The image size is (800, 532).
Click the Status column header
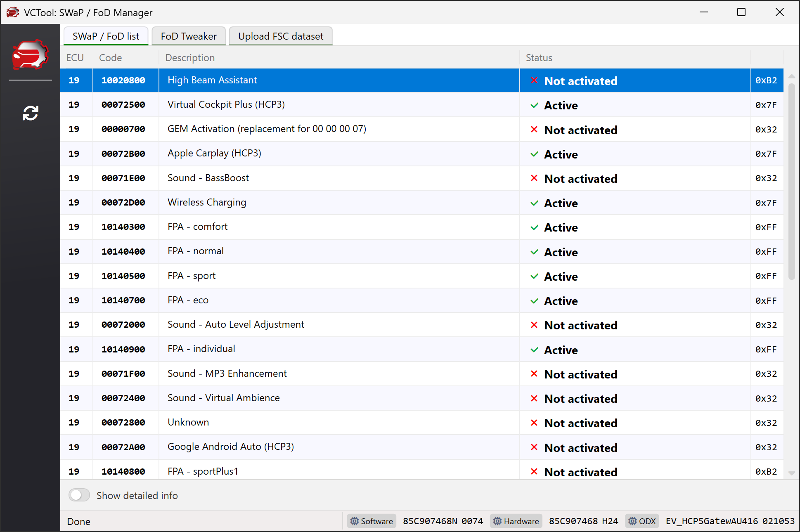pyautogui.click(x=539, y=58)
